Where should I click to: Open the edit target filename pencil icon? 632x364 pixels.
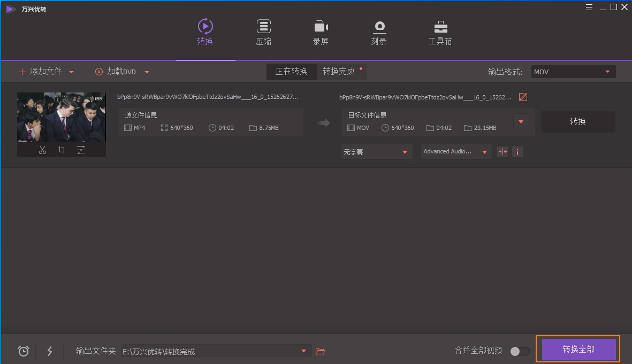[523, 97]
